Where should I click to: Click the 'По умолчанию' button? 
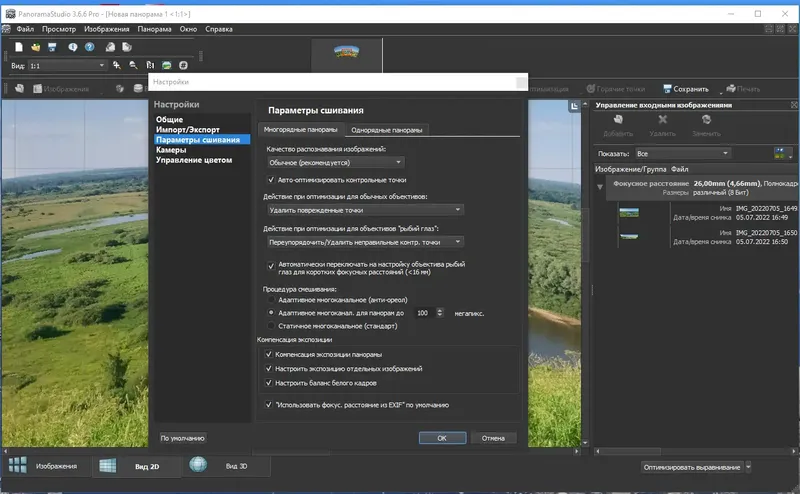pyautogui.click(x=182, y=438)
